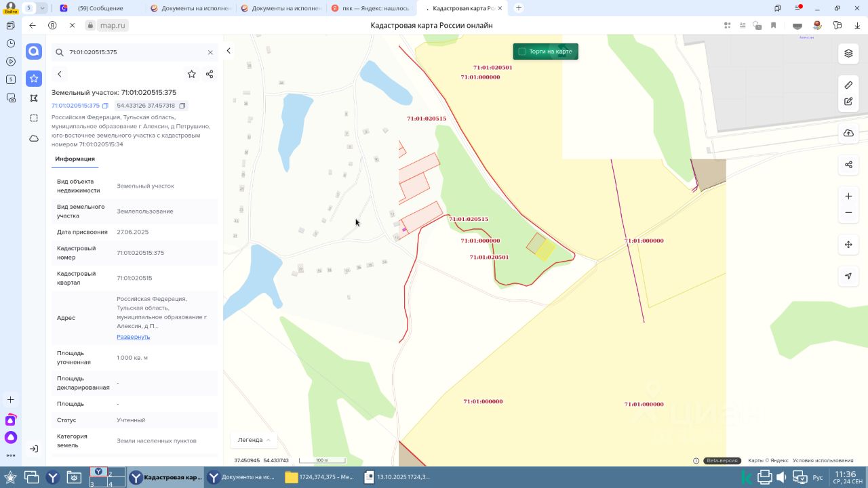Open the taskbar start menu star
Image resolution: width=868 pixels, height=488 pixels.
10,477
